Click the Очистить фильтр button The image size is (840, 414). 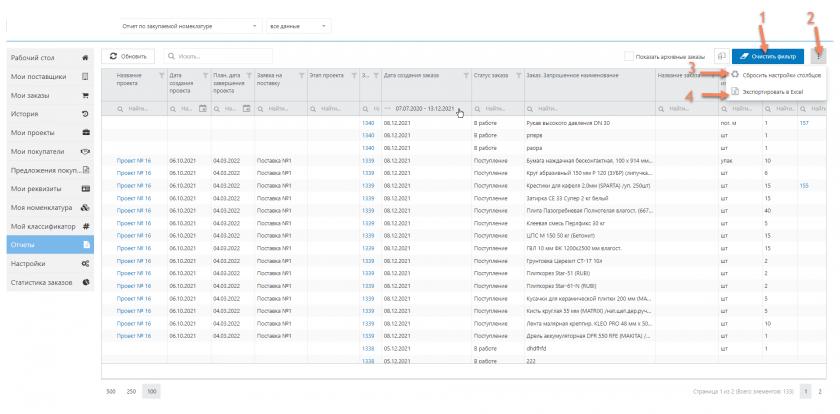[770, 56]
